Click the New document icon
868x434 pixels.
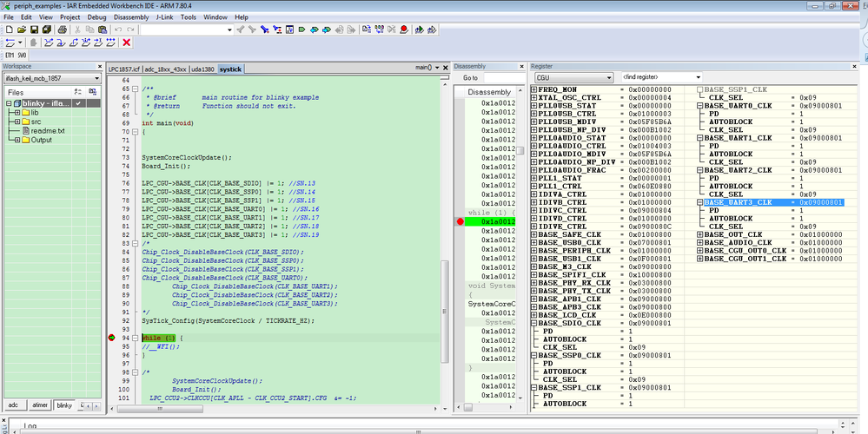click(x=9, y=30)
